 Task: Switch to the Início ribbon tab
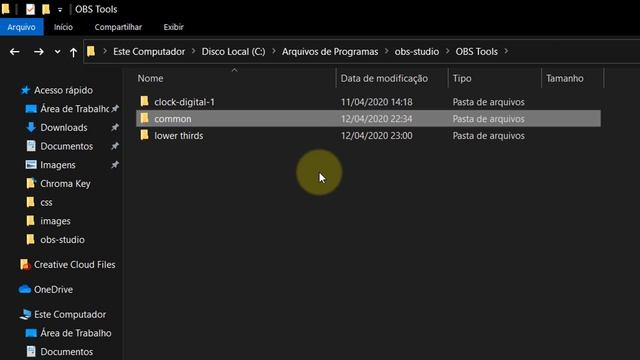click(63, 27)
